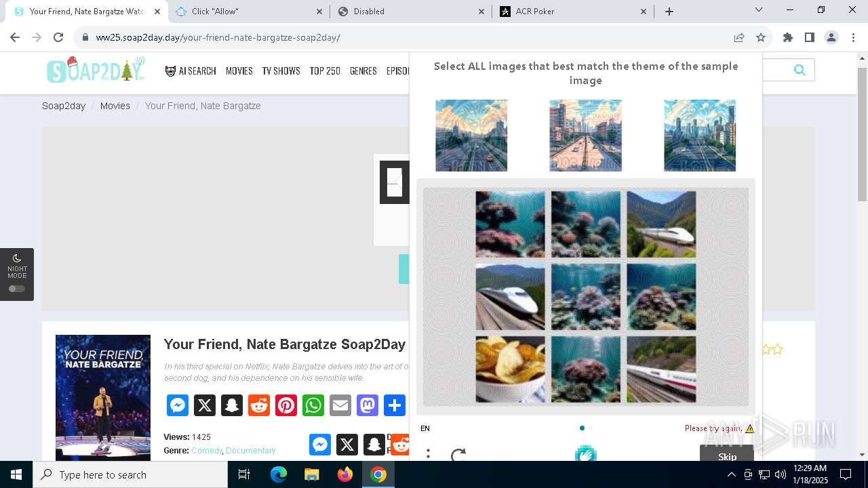This screenshot has height=488, width=868.
Task: Select top-right bullet train captcha tile
Action: tap(661, 224)
